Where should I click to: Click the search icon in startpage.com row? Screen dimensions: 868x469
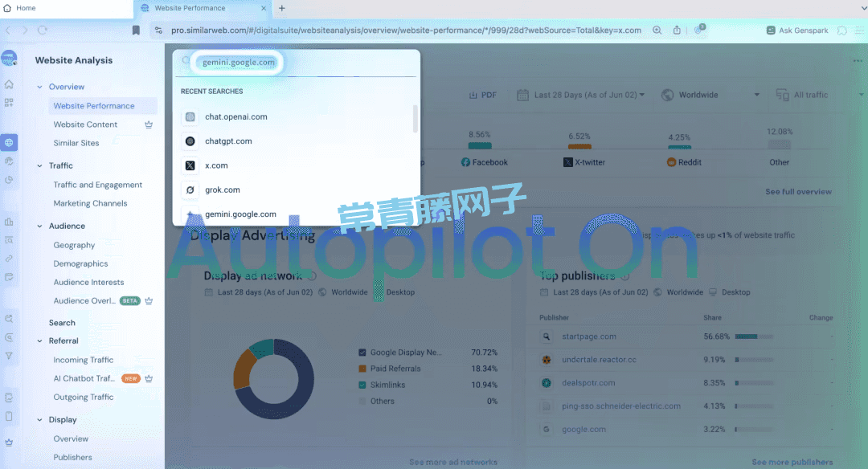[x=547, y=336]
